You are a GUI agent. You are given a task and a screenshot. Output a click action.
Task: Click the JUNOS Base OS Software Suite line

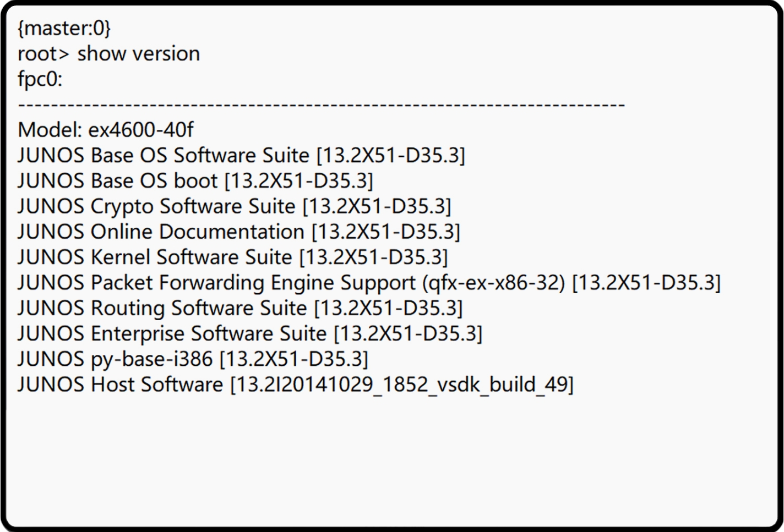pos(241,156)
